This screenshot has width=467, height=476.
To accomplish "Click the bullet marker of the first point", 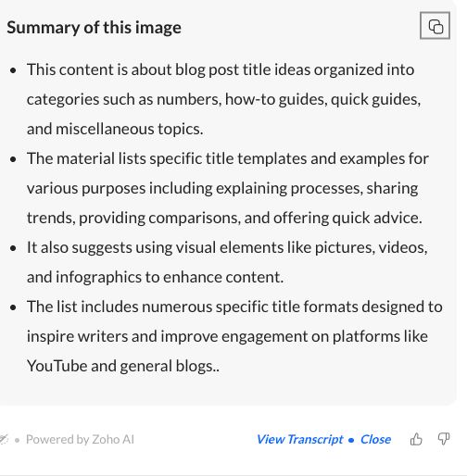I will pos(13,70).
